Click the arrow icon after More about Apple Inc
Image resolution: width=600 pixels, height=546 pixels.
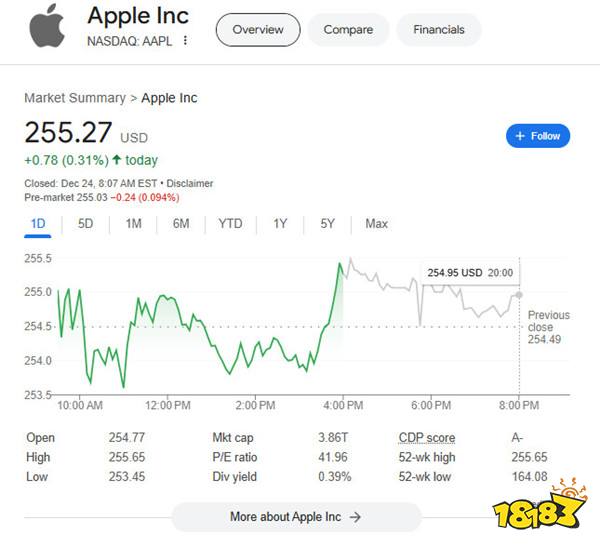coord(355,517)
